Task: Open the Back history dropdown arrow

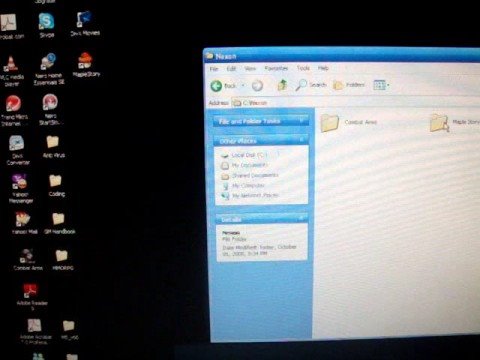Action: (243, 86)
